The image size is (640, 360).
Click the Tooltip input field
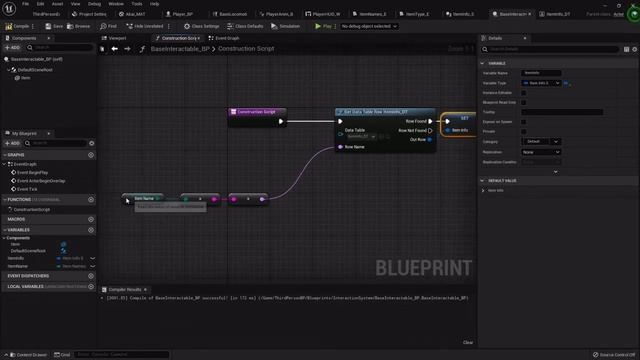click(562, 112)
